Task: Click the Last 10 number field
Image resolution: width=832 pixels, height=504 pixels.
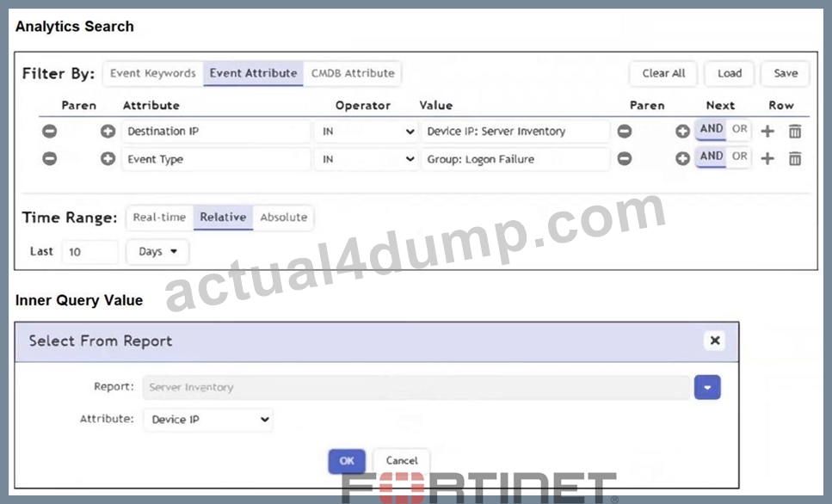Action: (89, 252)
